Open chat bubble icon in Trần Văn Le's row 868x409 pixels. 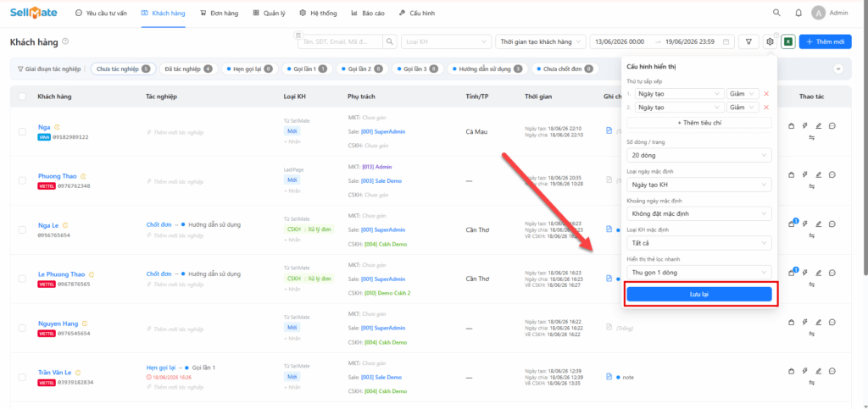point(832,371)
